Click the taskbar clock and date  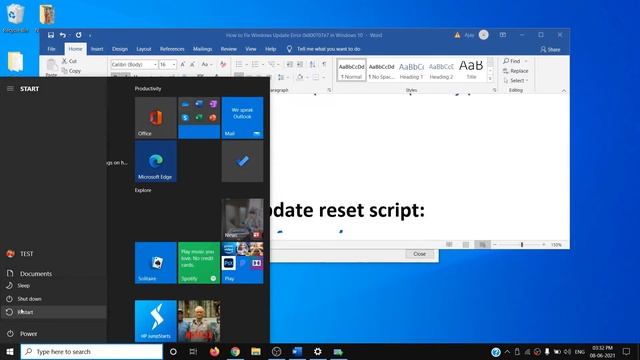coord(602,351)
